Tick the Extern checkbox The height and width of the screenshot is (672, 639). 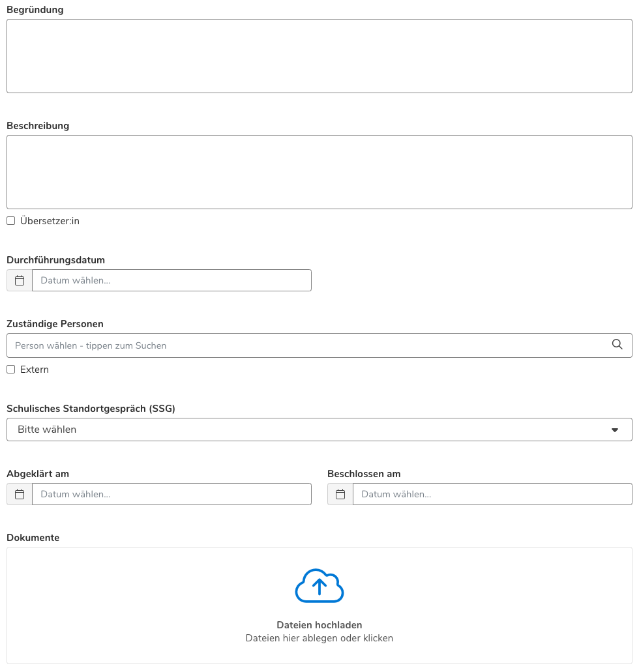pos(10,370)
